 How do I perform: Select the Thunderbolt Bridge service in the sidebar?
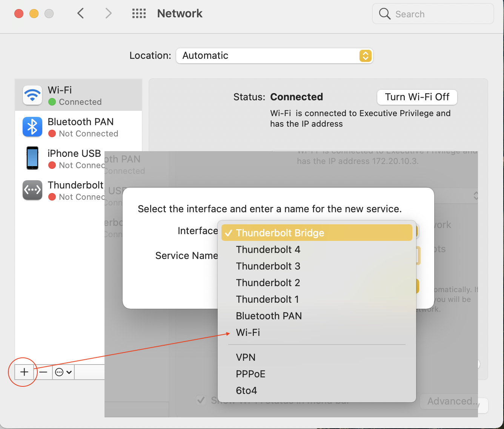click(x=60, y=190)
